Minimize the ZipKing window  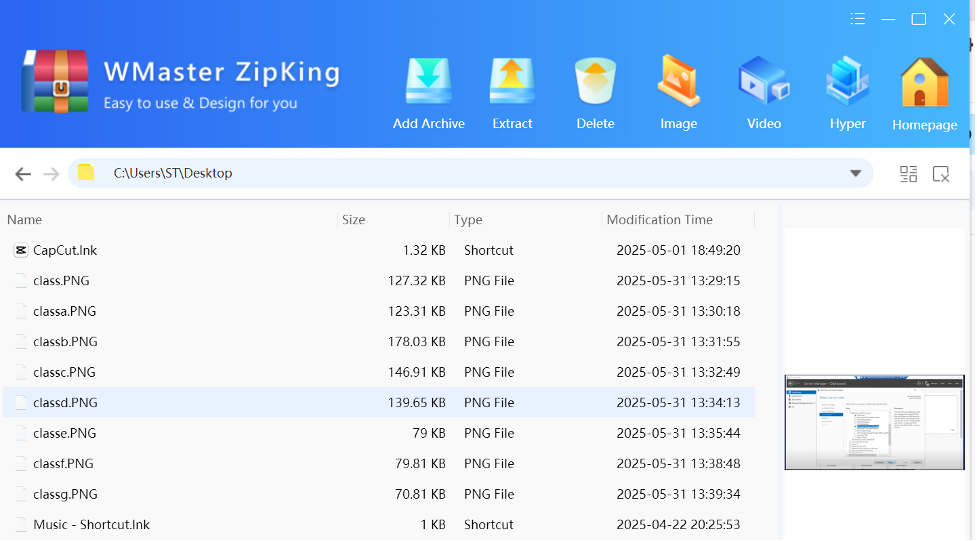point(888,19)
